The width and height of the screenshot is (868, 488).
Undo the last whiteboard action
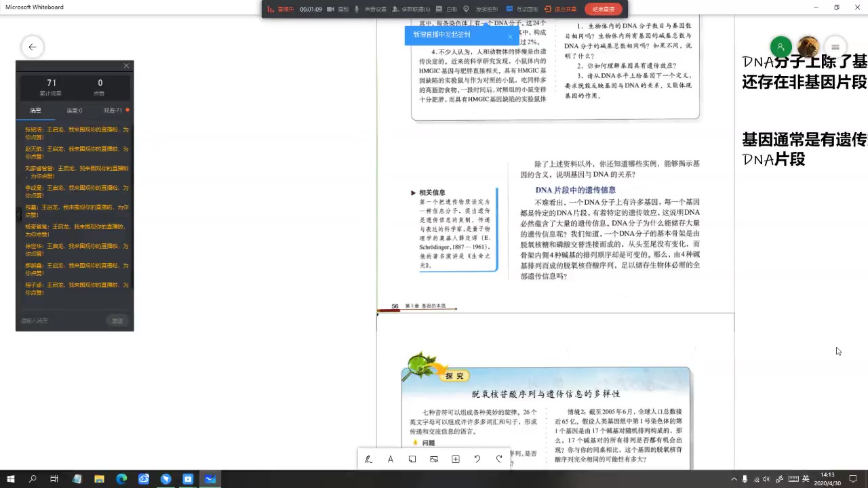(477, 459)
